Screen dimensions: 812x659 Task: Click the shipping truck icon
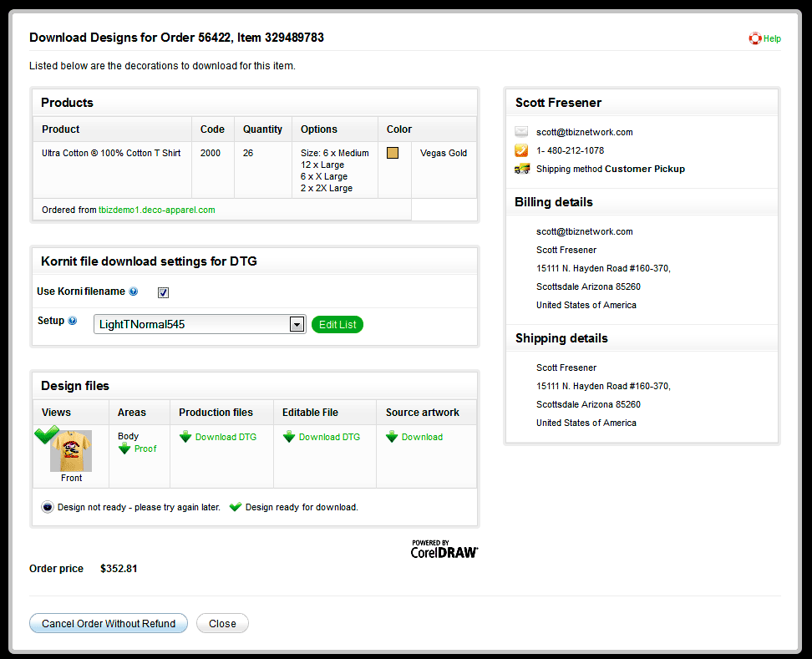522,169
